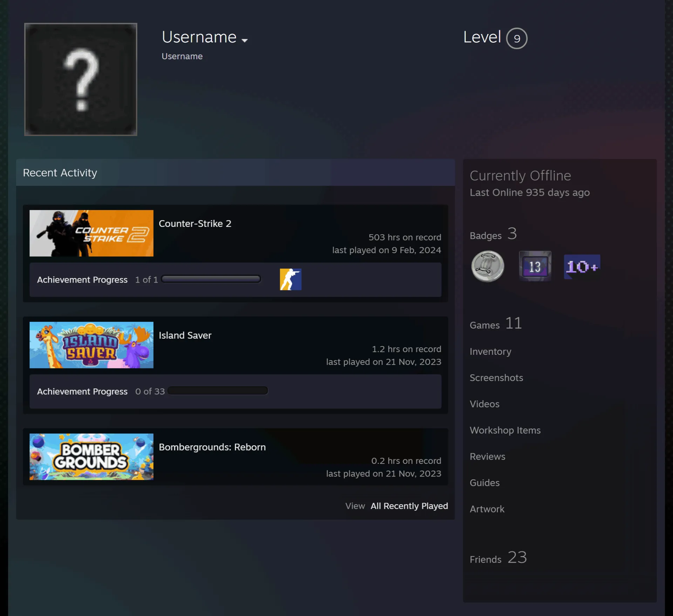This screenshot has width=673, height=616.
Task: Click the small Username subtitle text
Action: [182, 56]
